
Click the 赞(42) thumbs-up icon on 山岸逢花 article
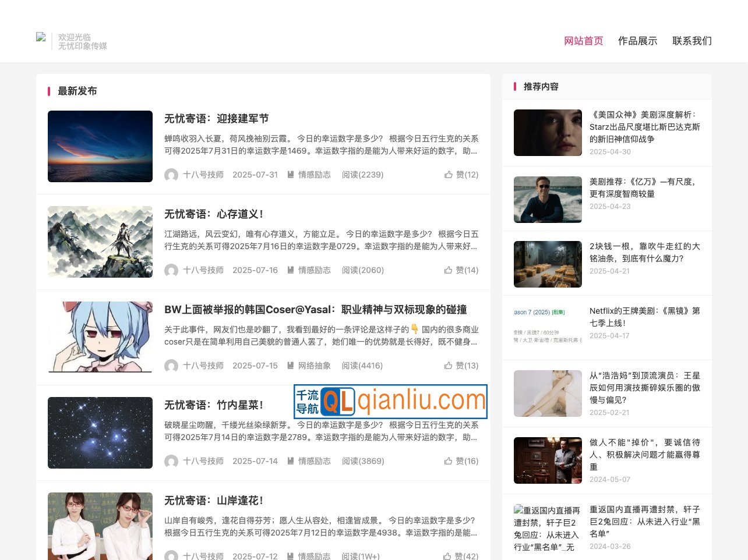pos(449,557)
